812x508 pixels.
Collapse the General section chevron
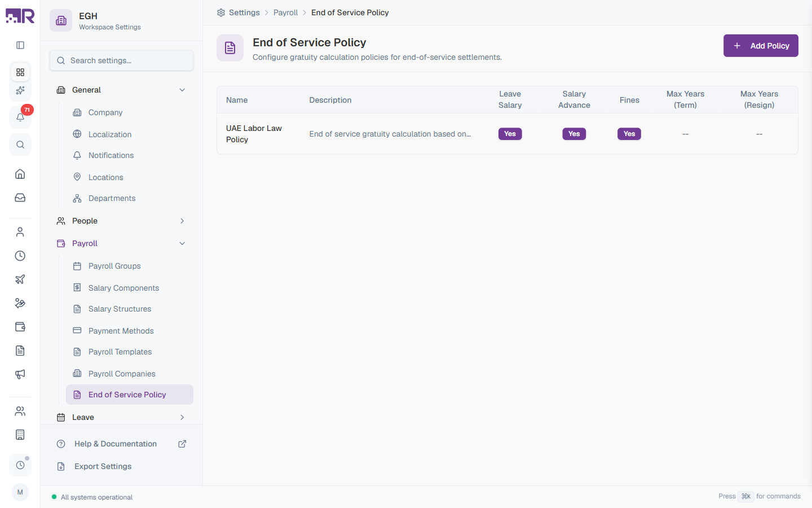tap(182, 90)
